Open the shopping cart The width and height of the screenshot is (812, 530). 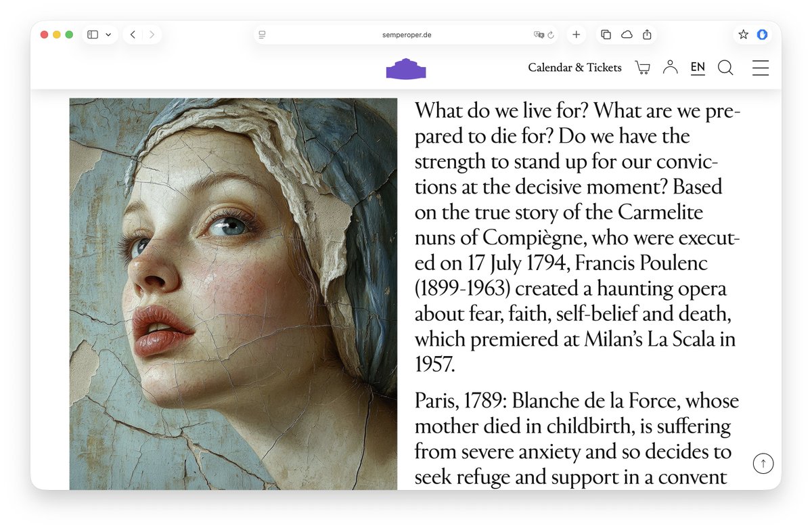point(642,68)
